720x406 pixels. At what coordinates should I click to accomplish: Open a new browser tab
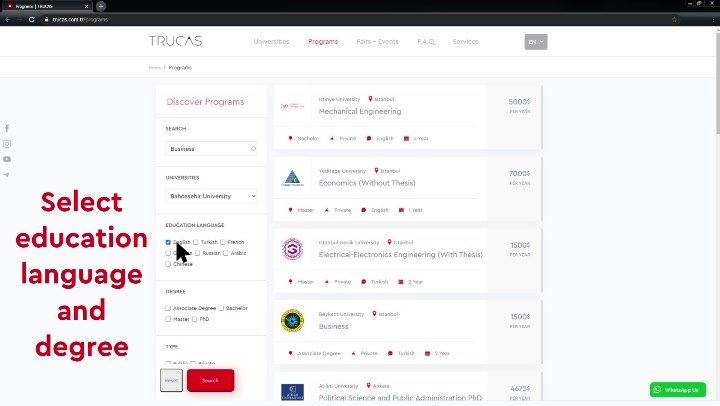101,6
